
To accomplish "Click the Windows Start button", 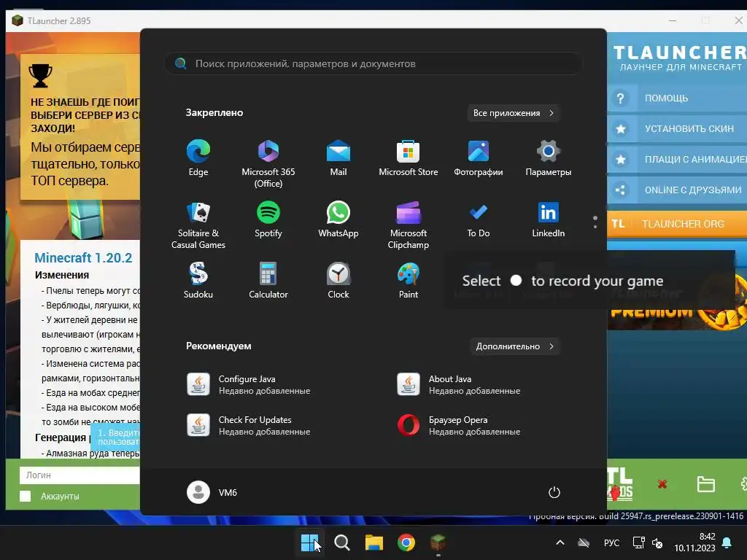I will coord(309,542).
